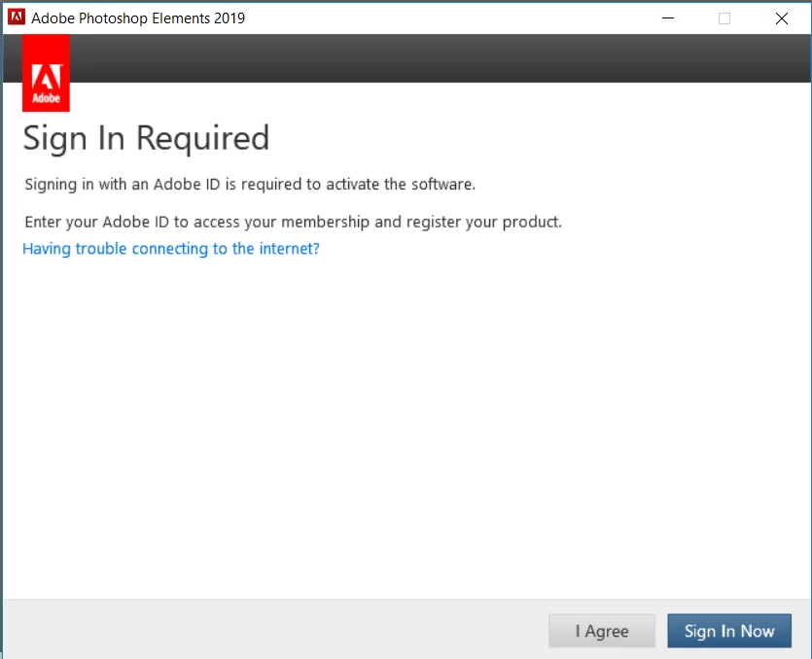This screenshot has width=812, height=659.
Task: Click the Sign In Now button
Action: tap(729, 631)
